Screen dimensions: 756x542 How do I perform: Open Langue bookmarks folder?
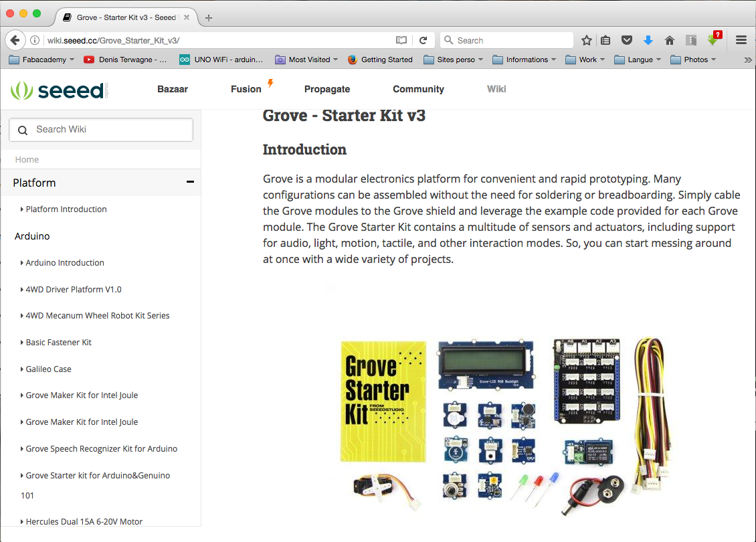tap(638, 60)
